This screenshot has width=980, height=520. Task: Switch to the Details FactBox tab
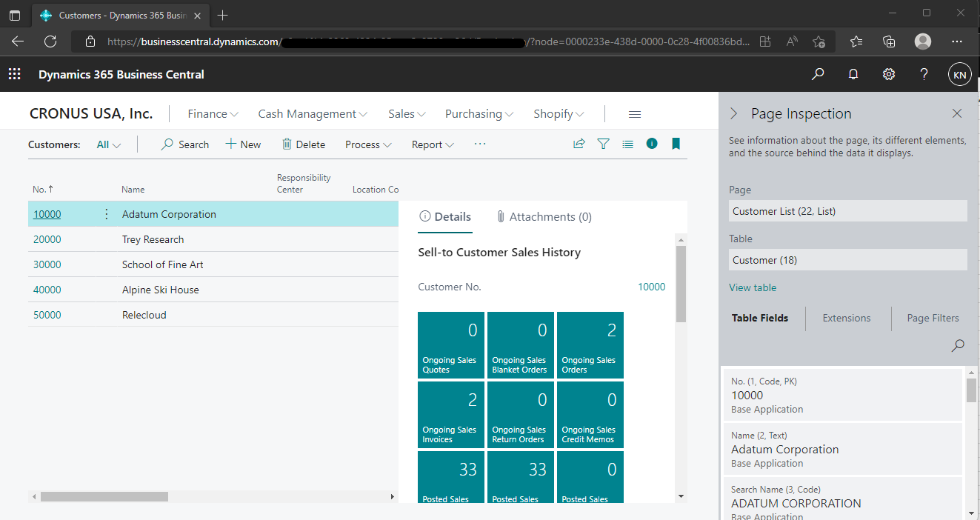tap(445, 216)
